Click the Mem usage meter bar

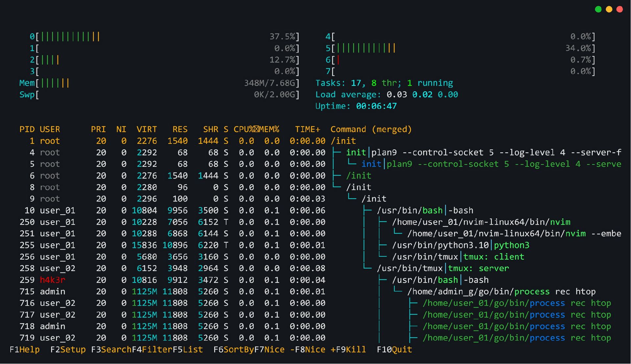click(159, 83)
